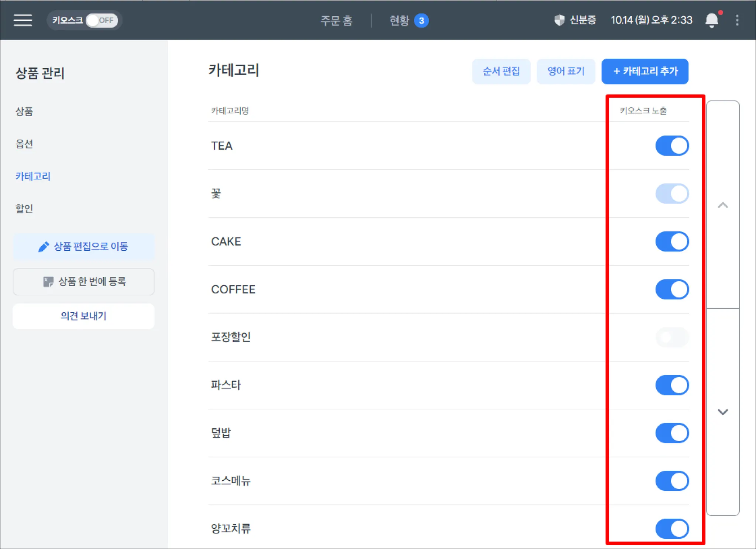Click the 영어 표기 button
Viewport: 756px width, 549px height.
click(566, 71)
